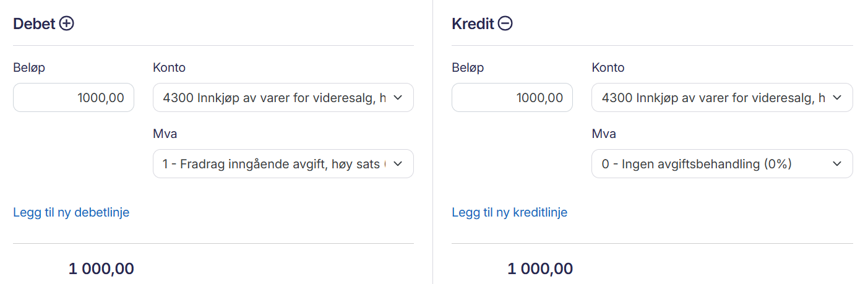The image size is (868, 284).
Task: Click the Mva label under Kredit
Action: coord(603,134)
